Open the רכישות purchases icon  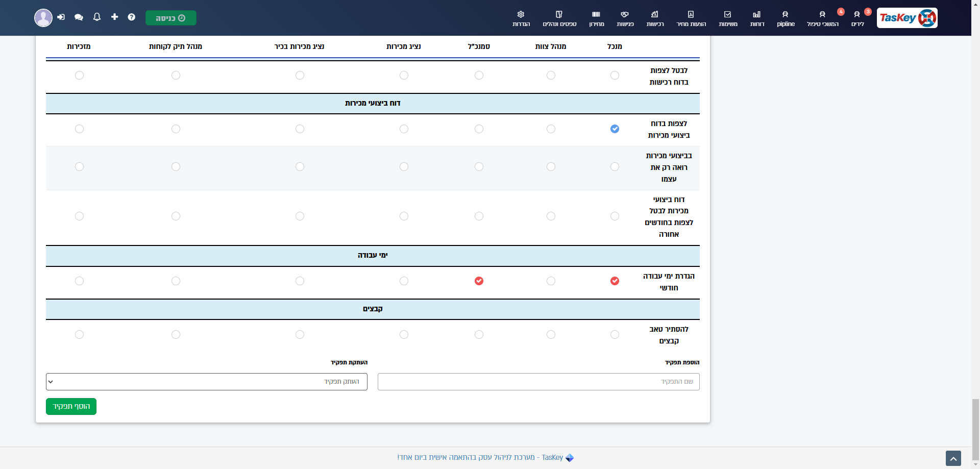tap(655, 14)
